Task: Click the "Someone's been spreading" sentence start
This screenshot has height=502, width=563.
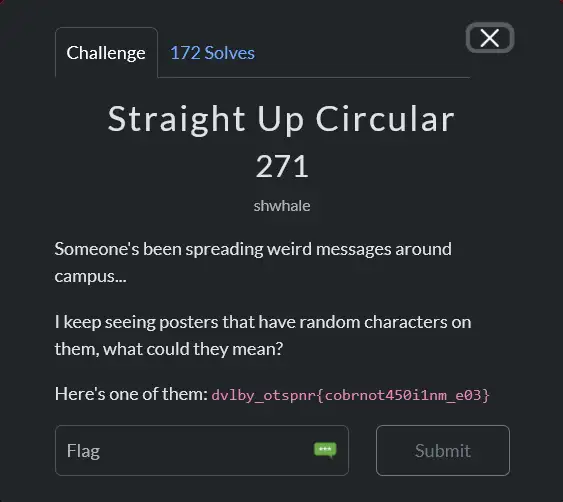Action: click(159, 249)
